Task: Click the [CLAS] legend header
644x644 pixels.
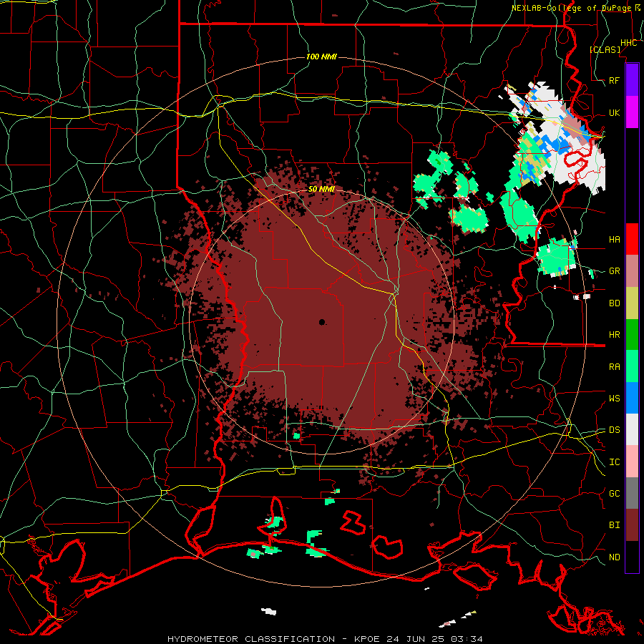Action: tap(605, 49)
